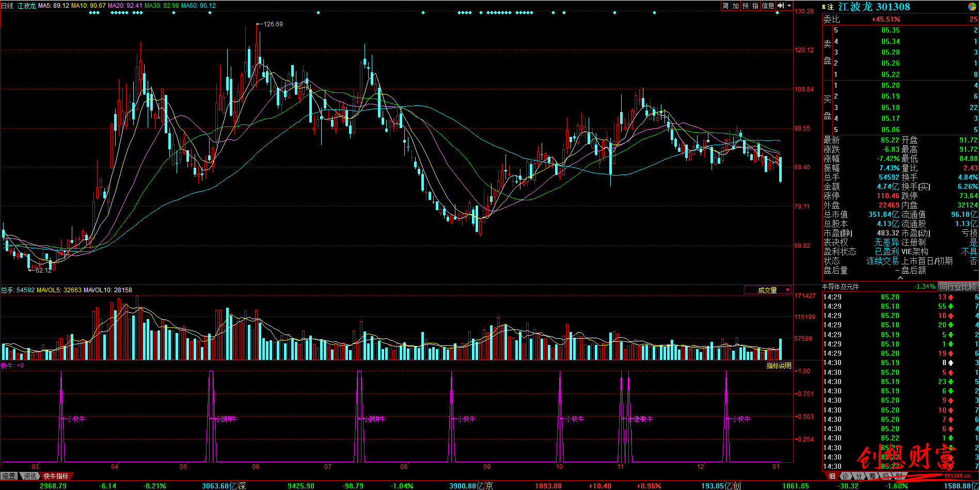Click MAVOL10: 28158 volume label
The height and width of the screenshot is (490, 980).
point(108,290)
